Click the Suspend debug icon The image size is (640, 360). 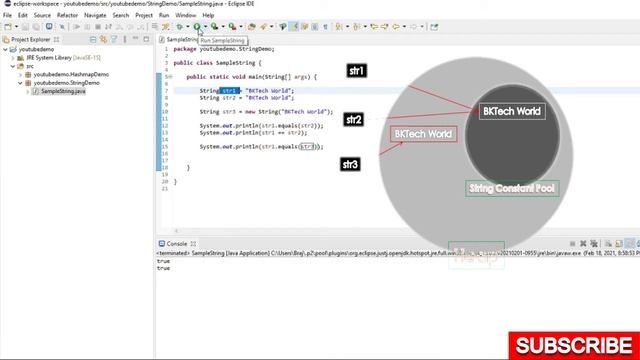pos(87,27)
